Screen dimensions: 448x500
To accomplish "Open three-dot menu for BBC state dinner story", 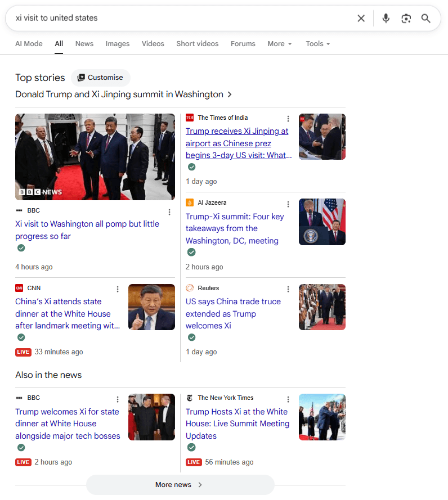I will (x=118, y=399).
